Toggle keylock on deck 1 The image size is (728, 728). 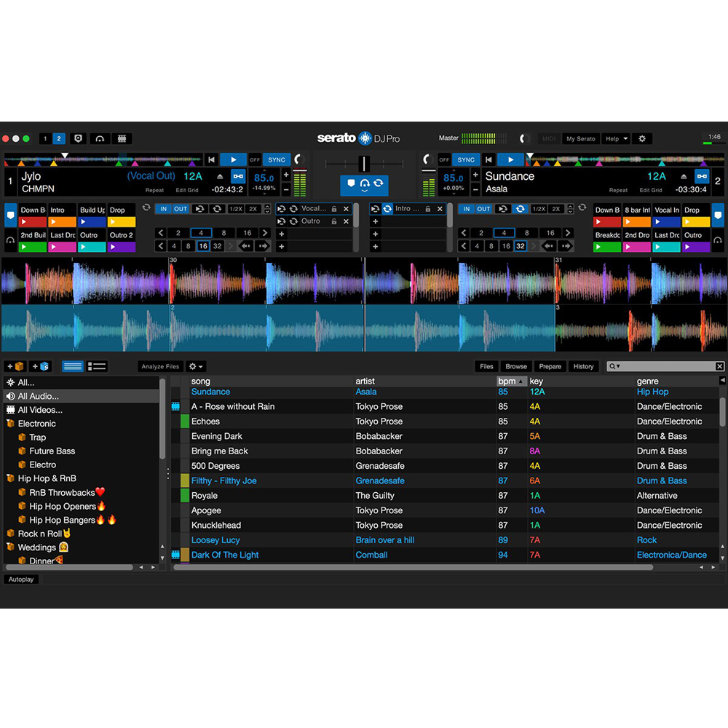(x=238, y=176)
